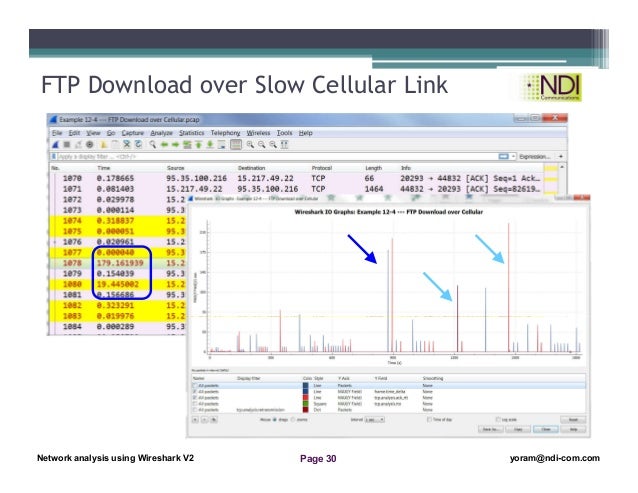Remove selected graph with minus button

205,419
